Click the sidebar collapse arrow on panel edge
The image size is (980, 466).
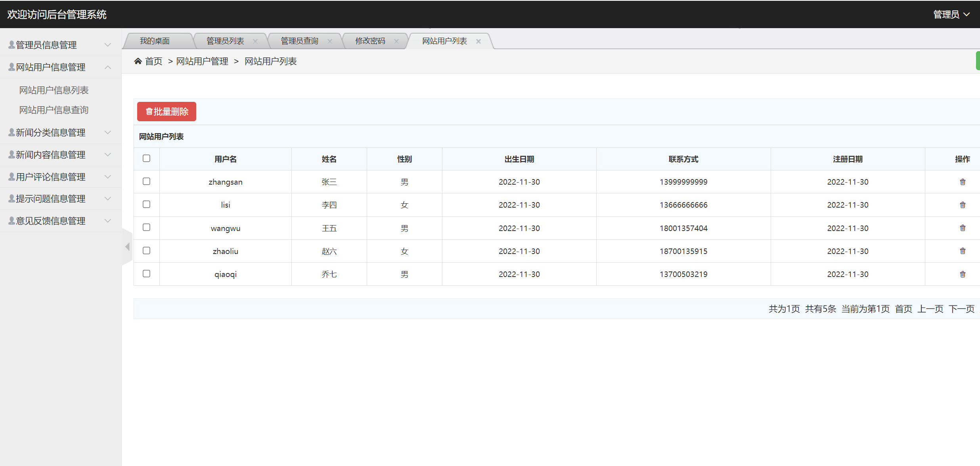(127, 246)
